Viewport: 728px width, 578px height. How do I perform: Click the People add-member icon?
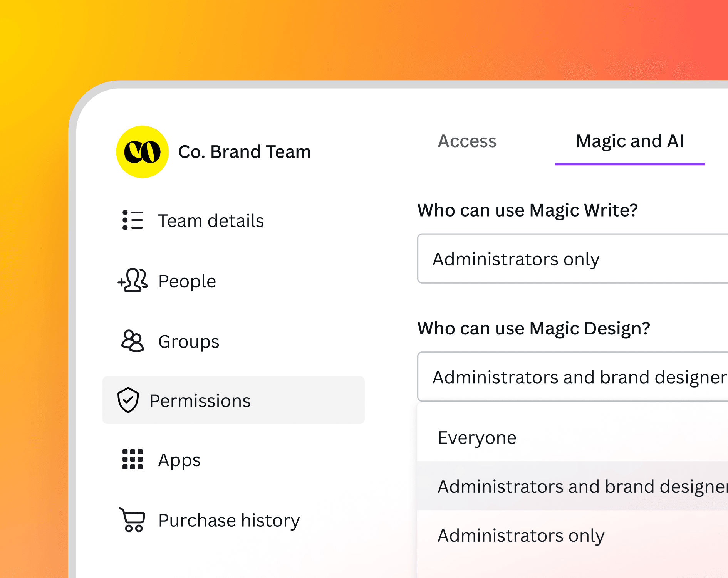click(133, 281)
